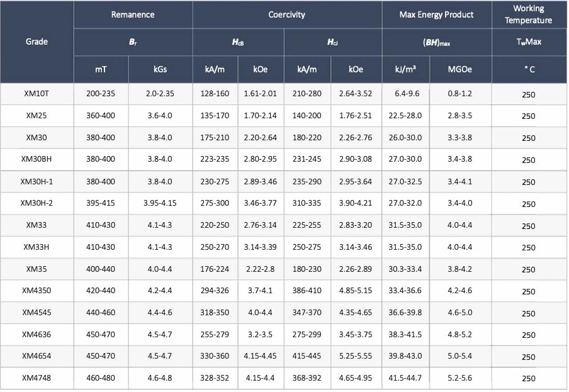Viewport: 569px width, 392px height.
Task: Select the Max Energy Product header
Action: (x=436, y=14)
